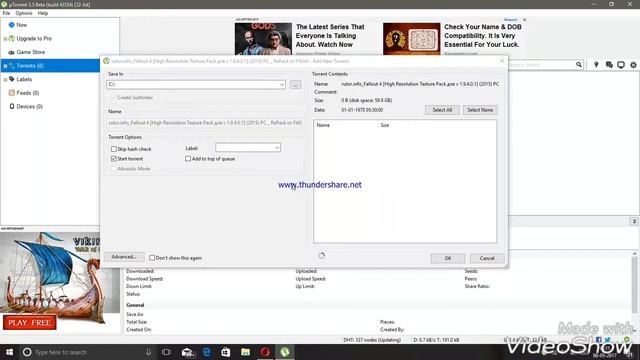Click PLAY FREE ad button
The height and width of the screenshot is (360, 640).
click(29, 322)
